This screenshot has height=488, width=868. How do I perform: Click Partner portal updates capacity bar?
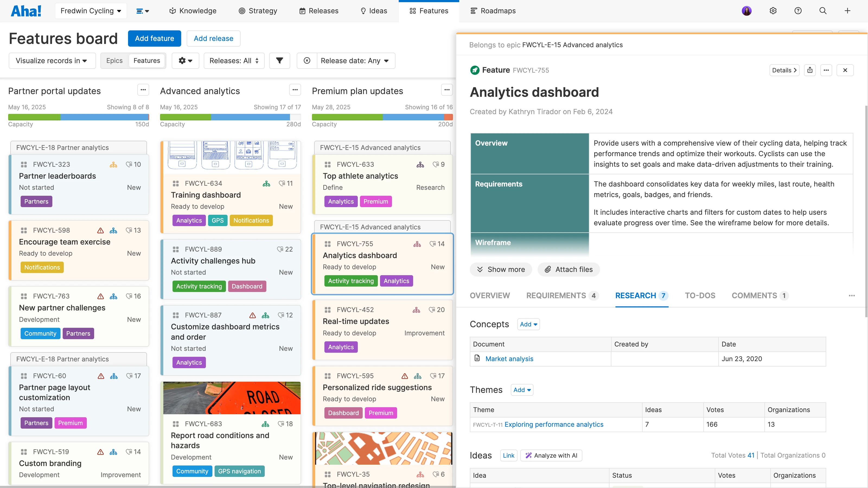coord(78,117)
